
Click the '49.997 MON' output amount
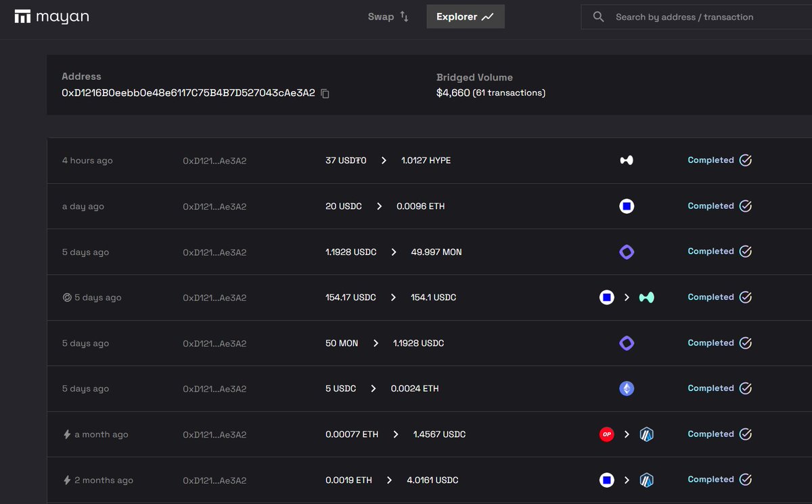(x=436, y=252)
